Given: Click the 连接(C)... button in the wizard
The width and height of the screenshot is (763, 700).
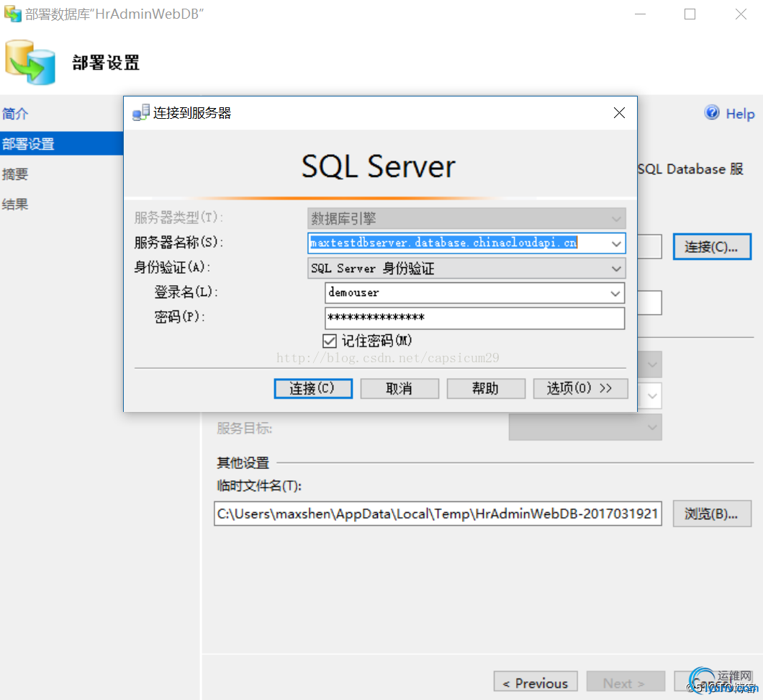Looking at the screenshot, I should [x=712, y=247].
